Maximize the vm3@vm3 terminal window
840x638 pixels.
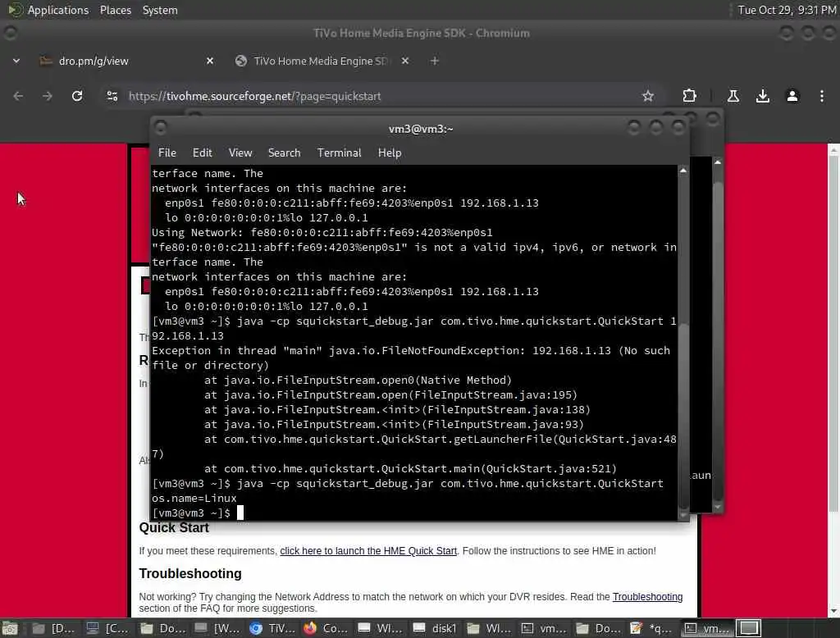[x=656, y=127]
